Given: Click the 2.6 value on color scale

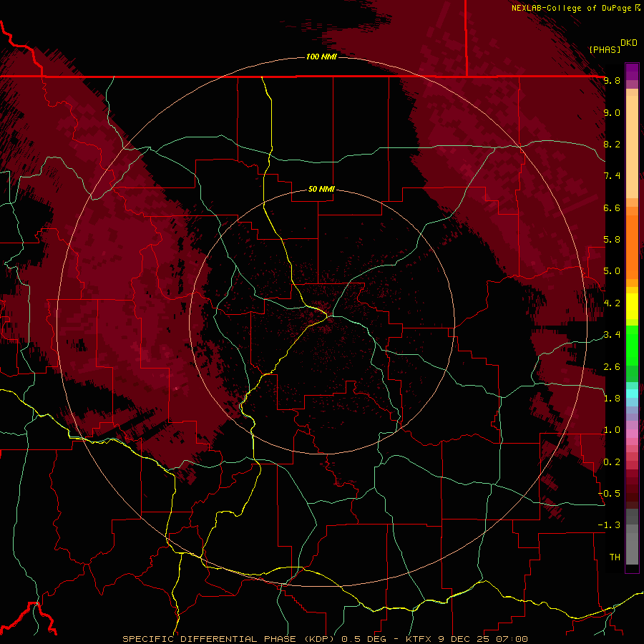Looking at the screenshot, I should (612, 367).
